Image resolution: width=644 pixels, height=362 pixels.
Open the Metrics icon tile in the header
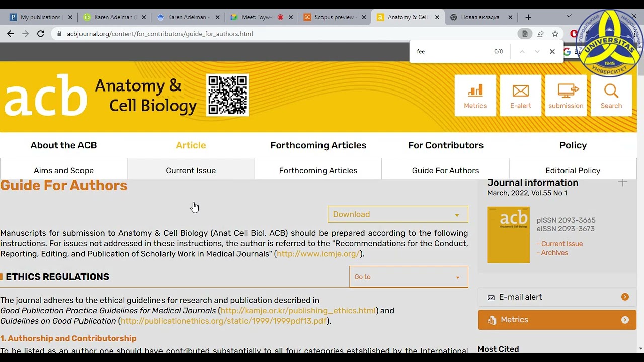click(x=475, y=96)
